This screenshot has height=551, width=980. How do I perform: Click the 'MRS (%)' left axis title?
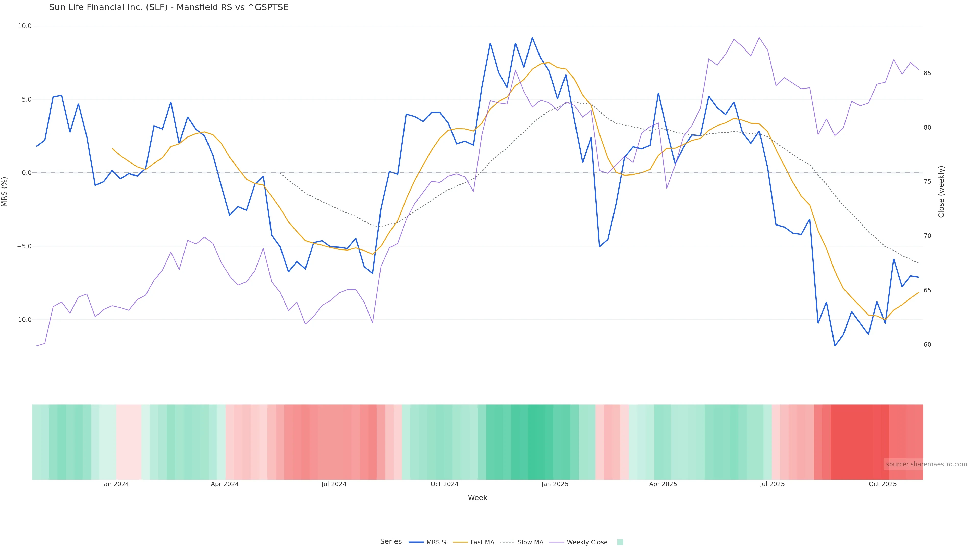[5, 192]
